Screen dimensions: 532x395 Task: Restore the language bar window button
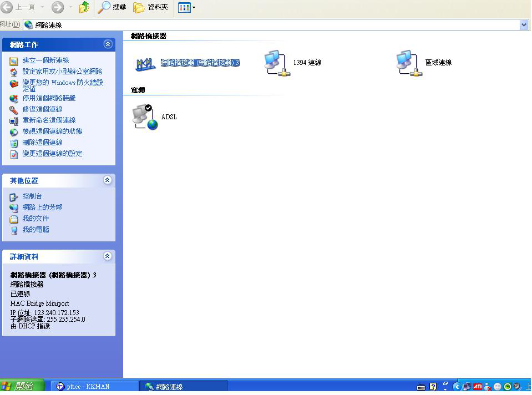point(445,383)
